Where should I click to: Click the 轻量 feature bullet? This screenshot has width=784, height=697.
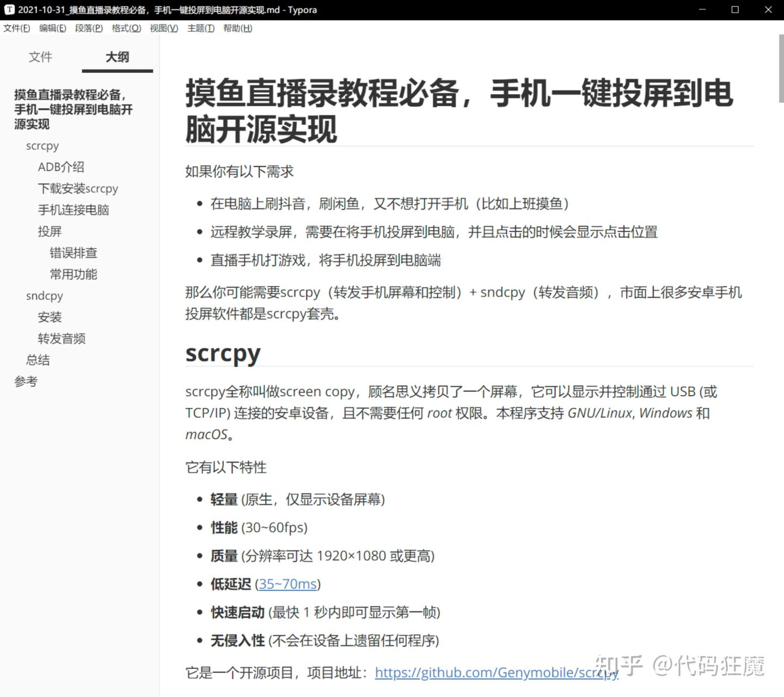point(298,499)
